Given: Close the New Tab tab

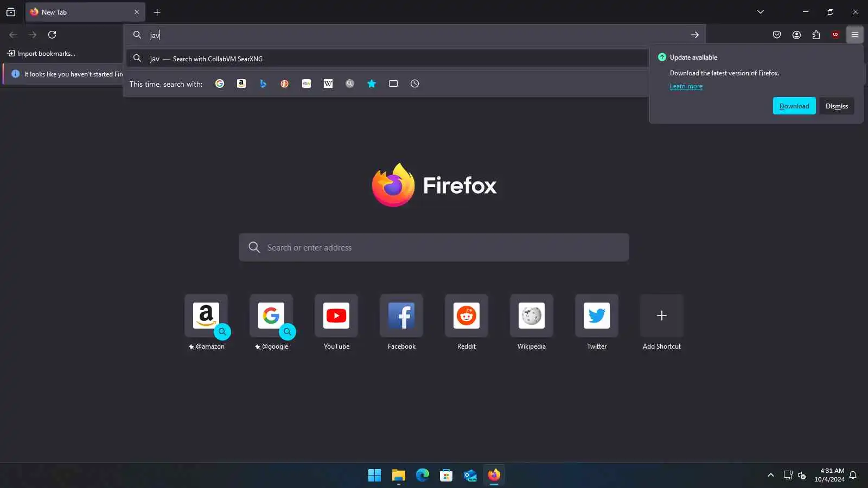Looking at the screenshot, I should pos(137,12).
